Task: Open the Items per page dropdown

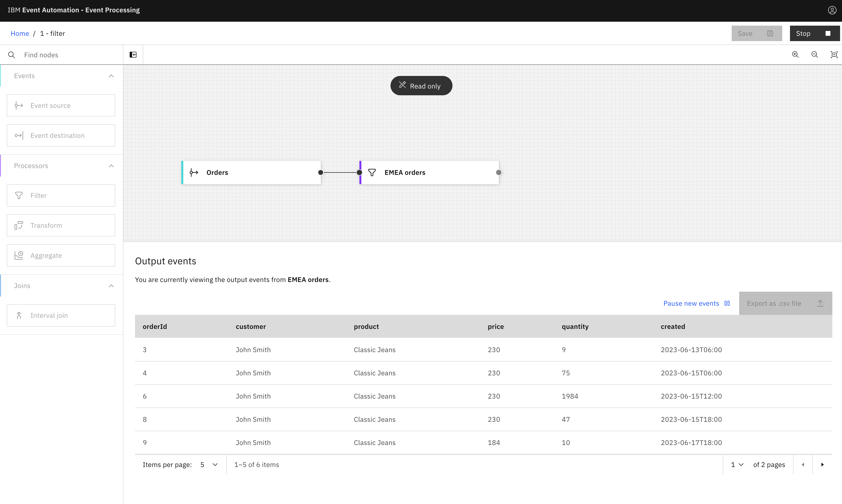Action: click(209, 465)
